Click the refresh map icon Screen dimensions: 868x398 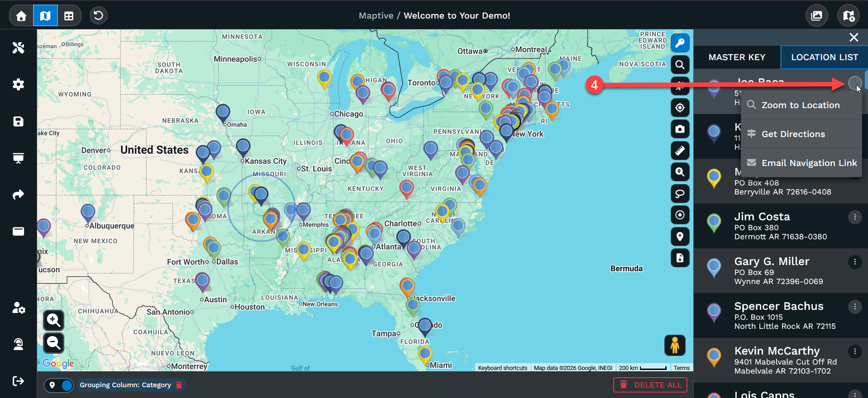(98, 16)
